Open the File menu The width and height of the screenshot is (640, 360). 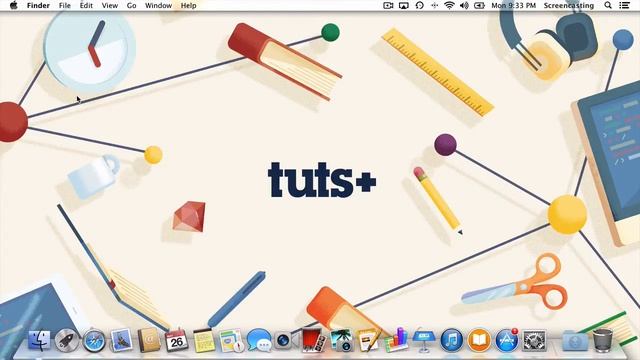pos(64,6)
